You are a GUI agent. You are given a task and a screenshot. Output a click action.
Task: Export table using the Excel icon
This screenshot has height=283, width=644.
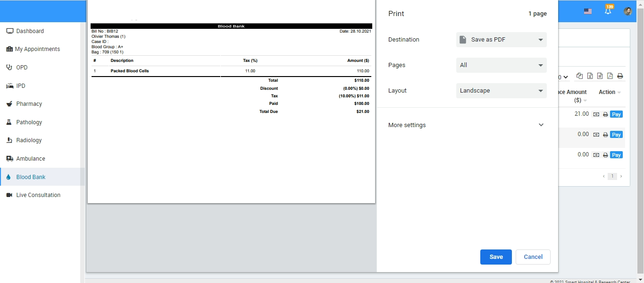click(590, 76)
